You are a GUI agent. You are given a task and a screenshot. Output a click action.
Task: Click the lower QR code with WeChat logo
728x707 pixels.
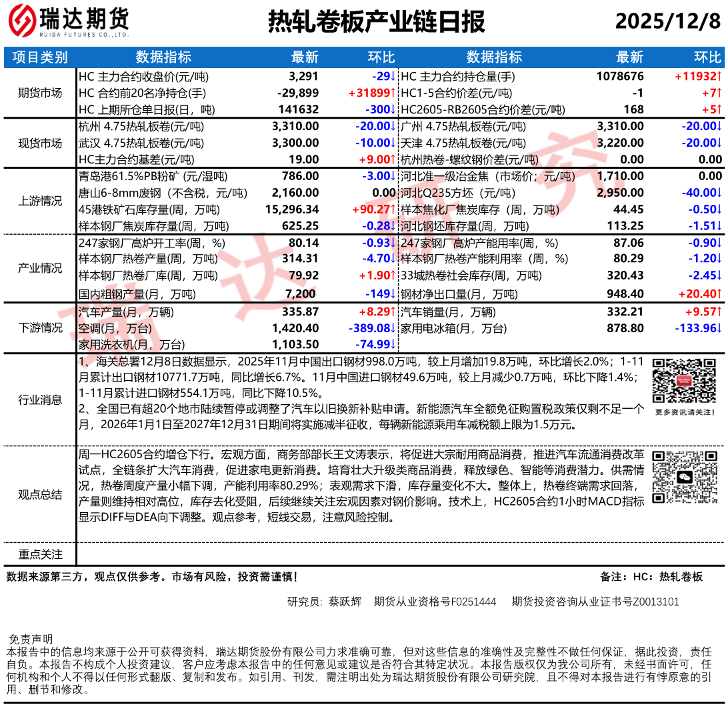coord(682,478)
